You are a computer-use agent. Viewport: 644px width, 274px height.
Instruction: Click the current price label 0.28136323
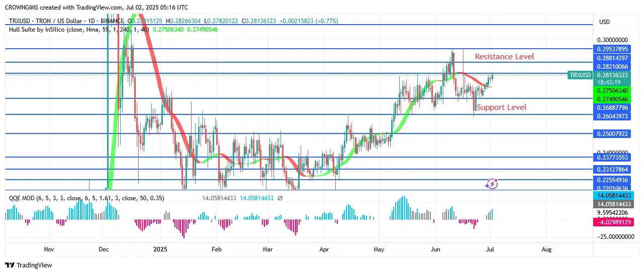tap(611, 75)
